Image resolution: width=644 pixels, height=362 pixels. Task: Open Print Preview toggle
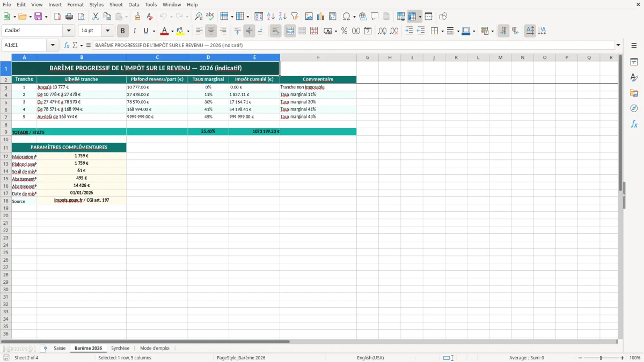[x=81, y=17]
